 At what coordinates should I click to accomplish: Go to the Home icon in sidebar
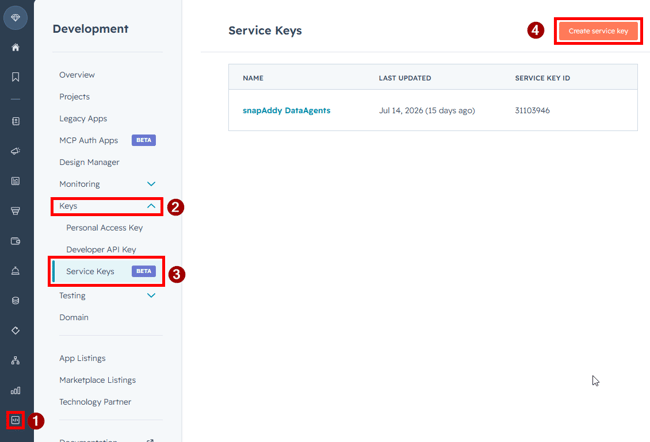pos(15,47)
